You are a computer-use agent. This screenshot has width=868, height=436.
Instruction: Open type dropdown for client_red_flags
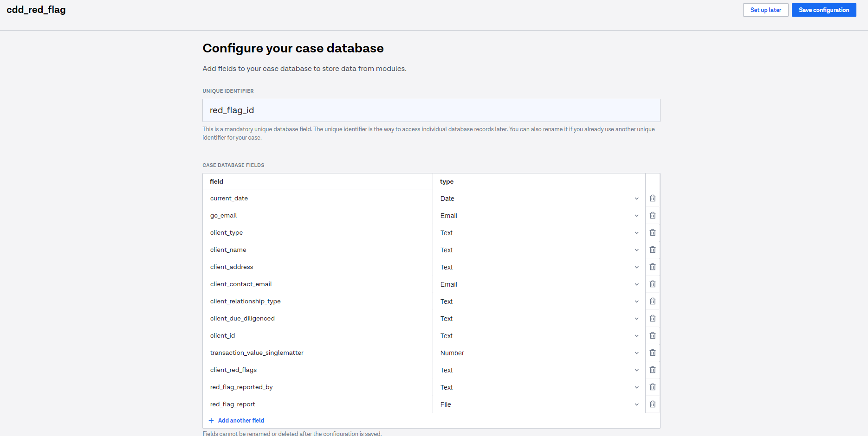(x=539, y=370)
